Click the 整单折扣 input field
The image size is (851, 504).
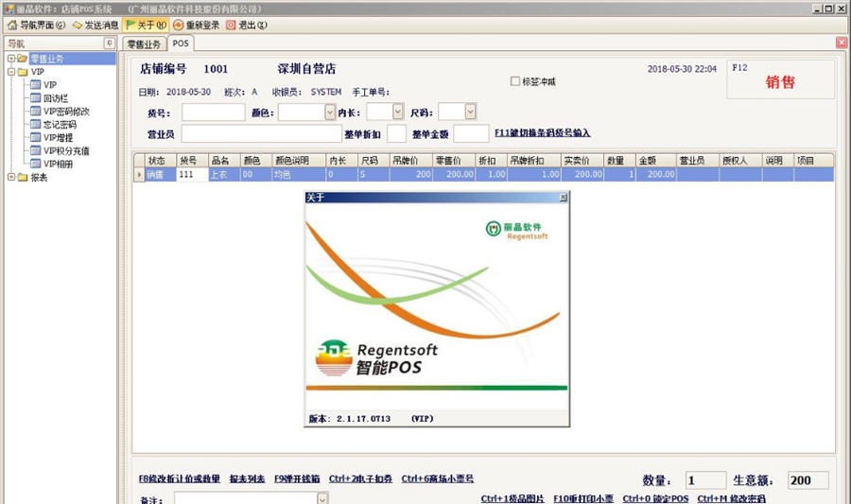click(396, 133)
